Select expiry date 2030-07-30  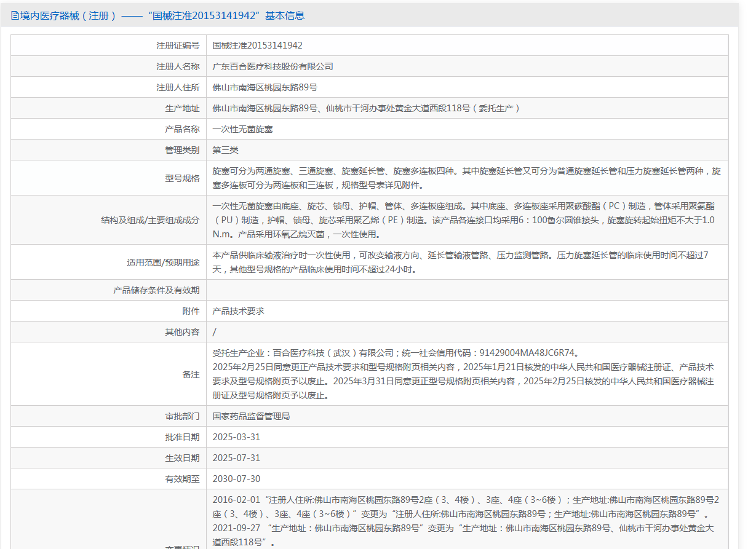point(236,479)
